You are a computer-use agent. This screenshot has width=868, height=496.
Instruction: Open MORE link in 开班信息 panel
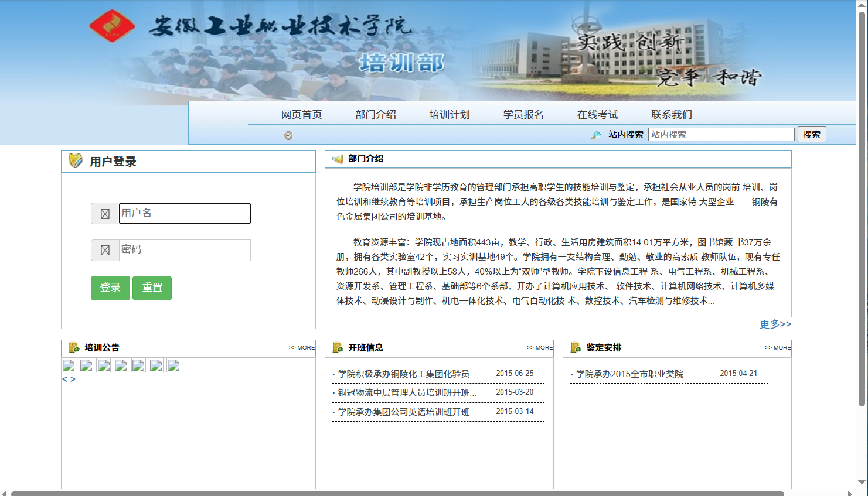pos(540,347)
